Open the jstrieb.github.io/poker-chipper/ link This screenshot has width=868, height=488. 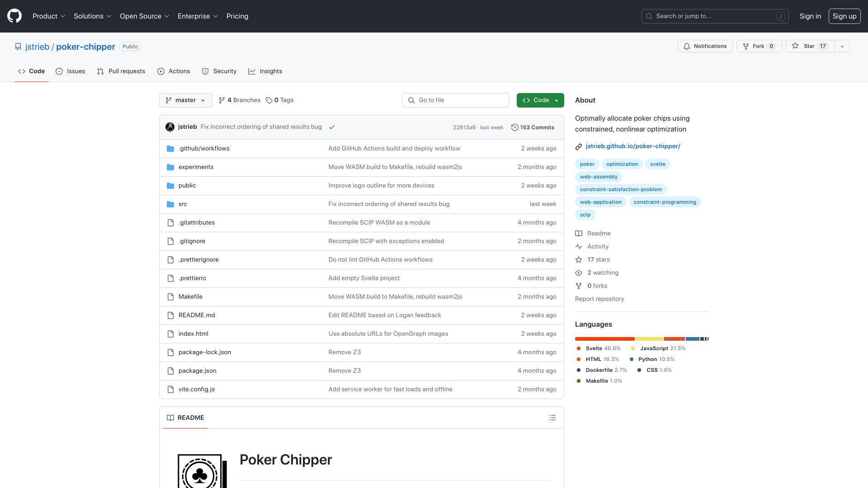[633, 146]
